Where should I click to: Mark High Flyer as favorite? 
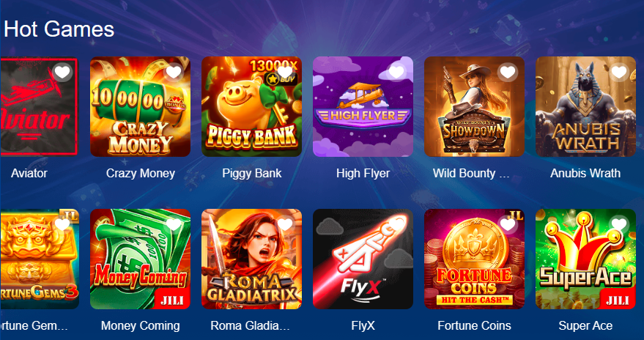point(396,73)
